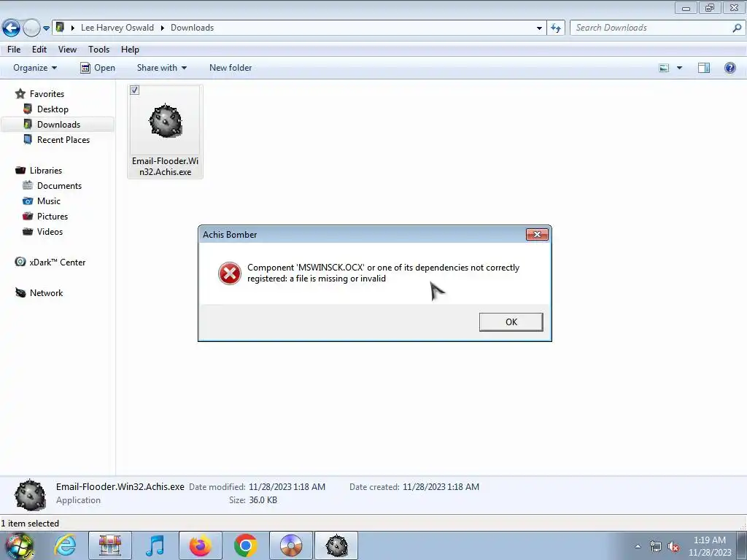Open the Music library

49,201
